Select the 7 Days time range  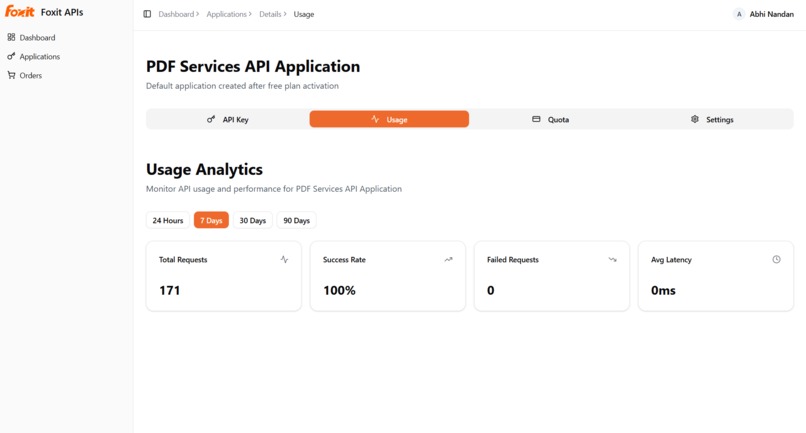(211, 220)
